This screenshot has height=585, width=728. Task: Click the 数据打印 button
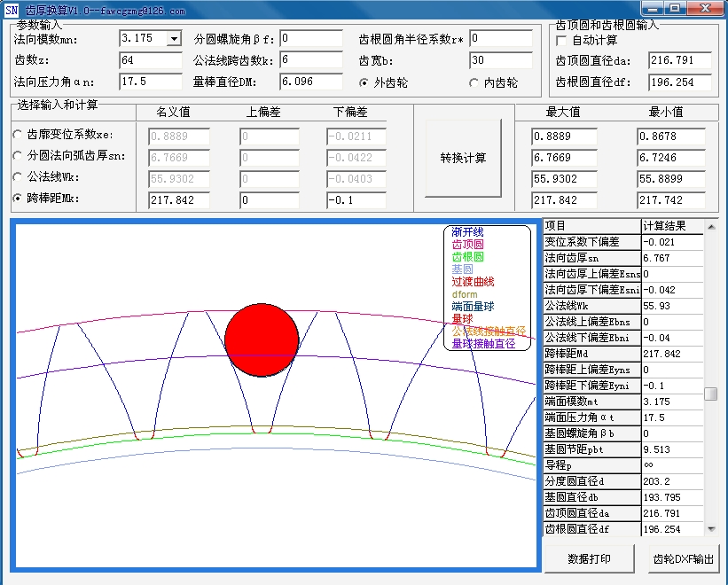589,559
